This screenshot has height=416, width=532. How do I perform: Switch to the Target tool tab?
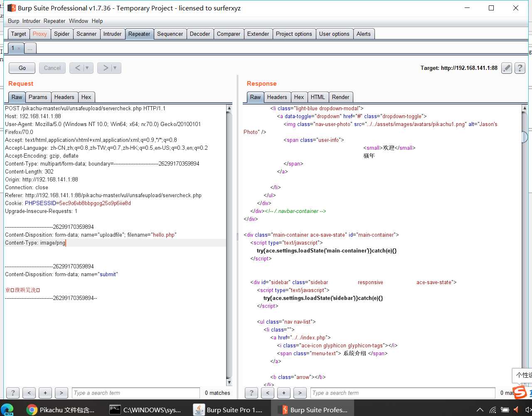click(x=19, y=34)
